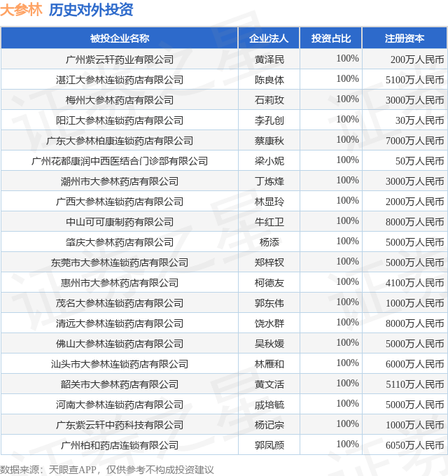This screenshot has height=476, width=448.
Task: Click registered capital 4100万人民币
Action: click(x=414, y=283)
